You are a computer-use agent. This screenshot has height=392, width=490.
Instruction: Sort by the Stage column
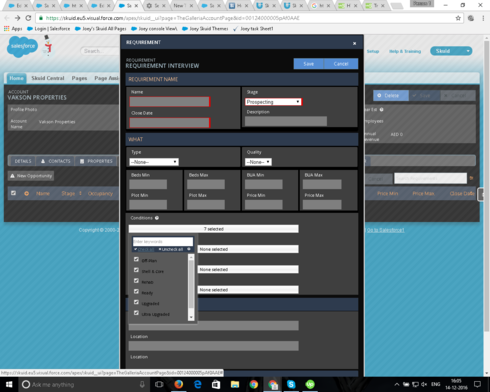coord(68,193)
